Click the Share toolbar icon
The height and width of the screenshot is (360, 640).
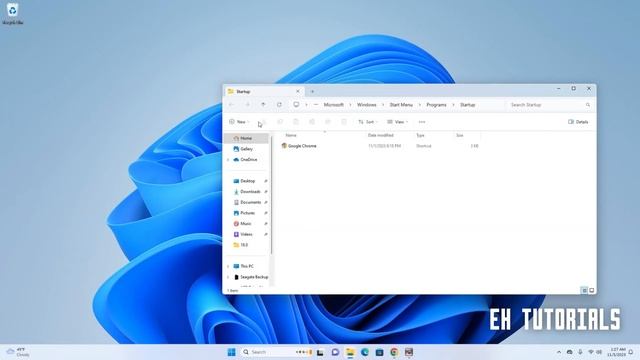328,122
